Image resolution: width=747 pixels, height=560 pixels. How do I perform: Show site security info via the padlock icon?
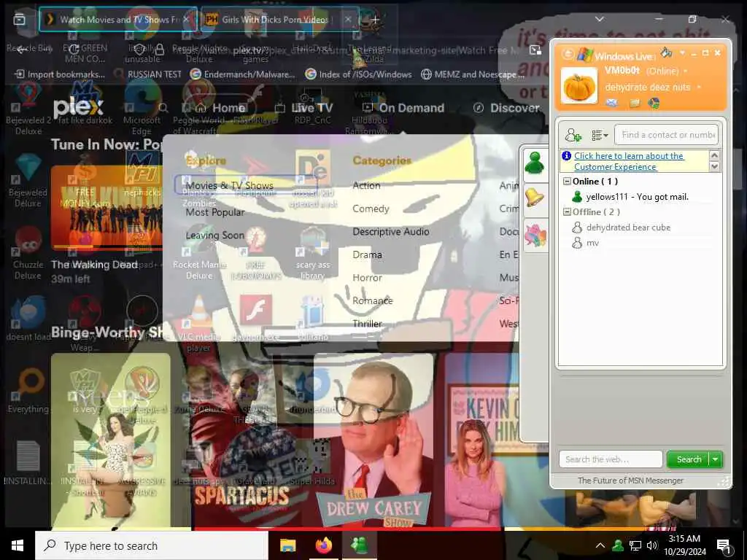pos(160,49)
